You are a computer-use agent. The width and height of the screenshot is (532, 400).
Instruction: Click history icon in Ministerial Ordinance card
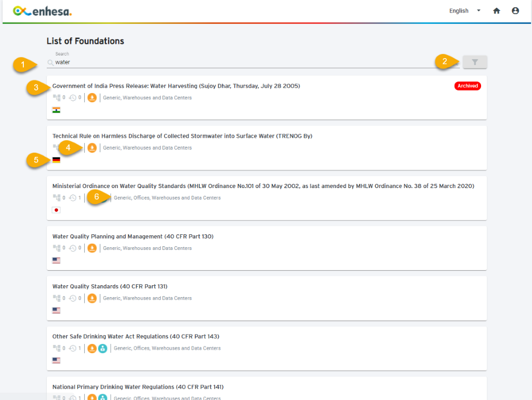(73, 198)
